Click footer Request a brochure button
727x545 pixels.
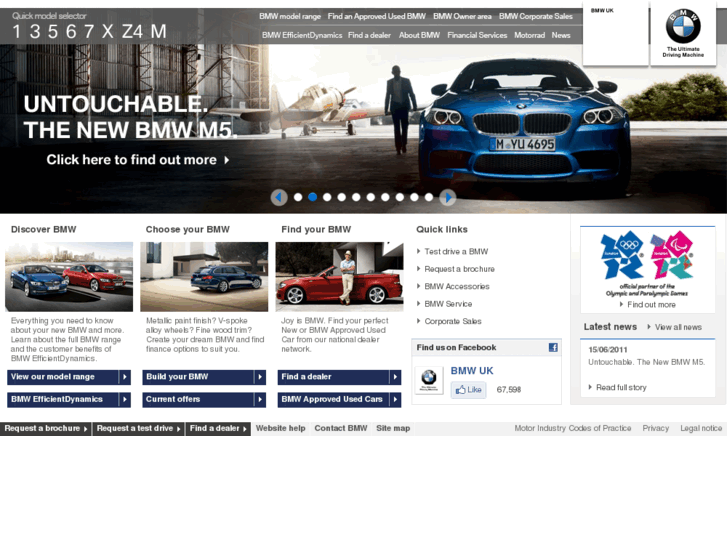(x=45, y=429)
